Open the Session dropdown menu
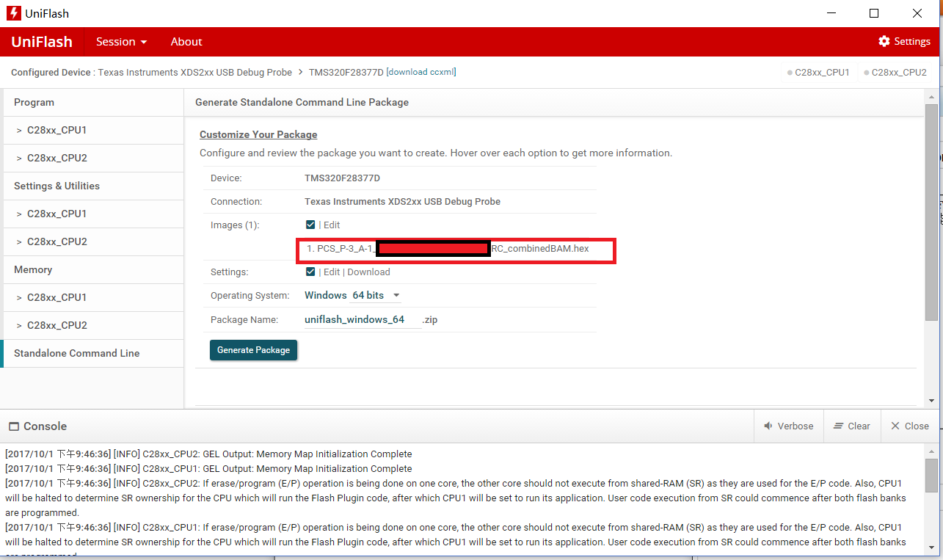The image size is (943, 560). (x=122, y=42)
